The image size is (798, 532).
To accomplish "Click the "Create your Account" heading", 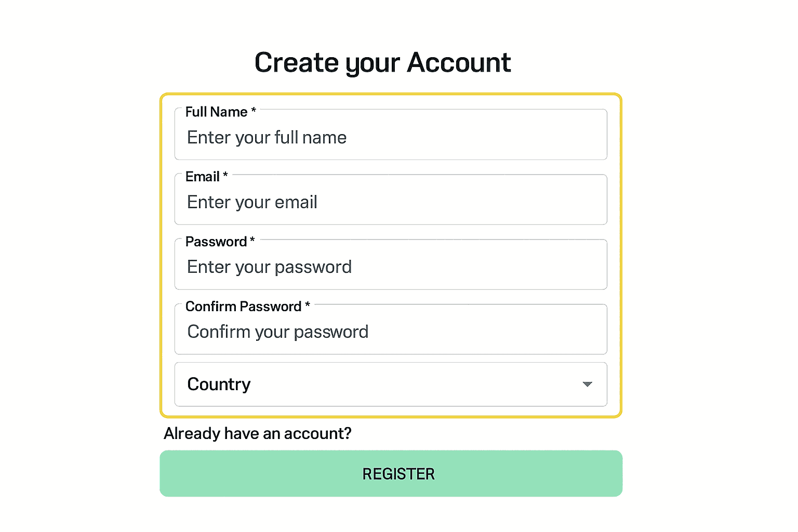I will click(382, 63).
